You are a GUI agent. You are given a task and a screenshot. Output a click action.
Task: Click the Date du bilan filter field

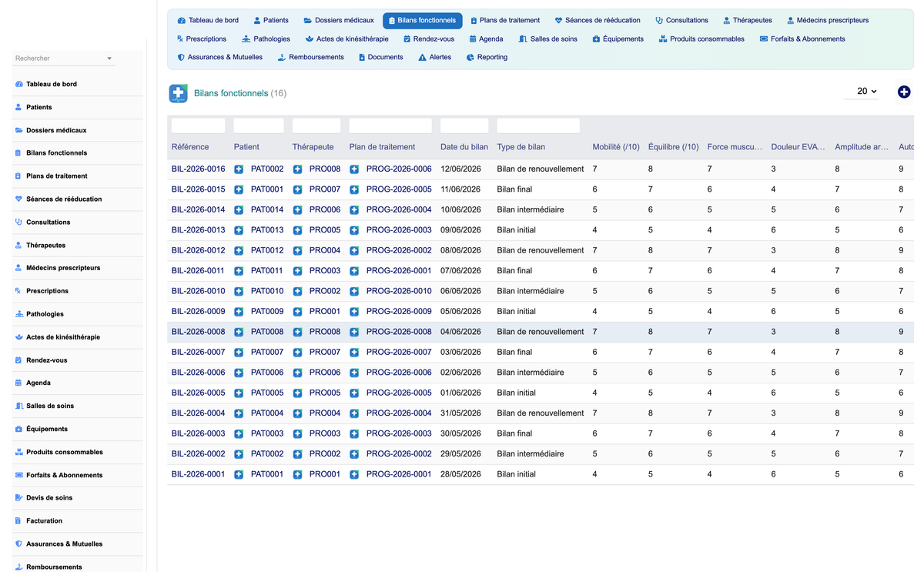[464, 125]
